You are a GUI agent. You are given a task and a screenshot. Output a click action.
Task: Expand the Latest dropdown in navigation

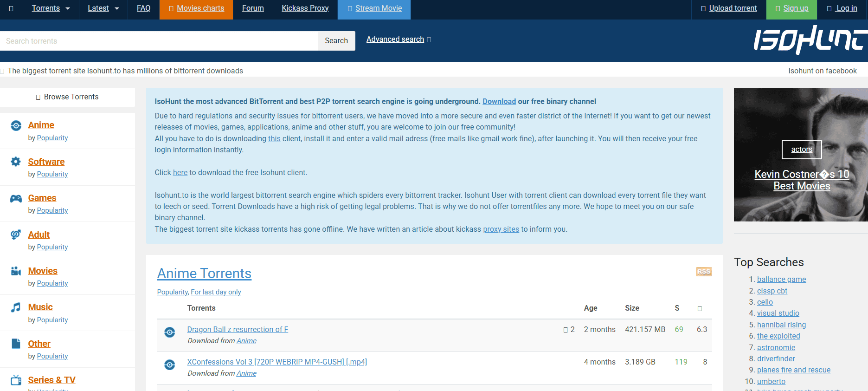pos(103,8)
